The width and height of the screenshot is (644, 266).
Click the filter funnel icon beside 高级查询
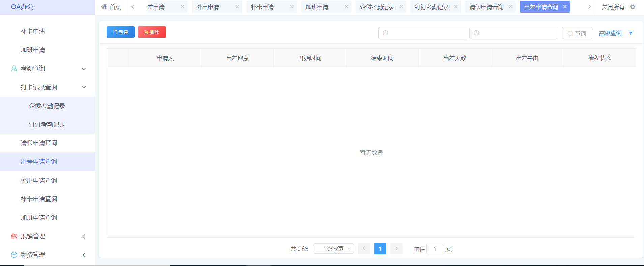point(631,33)
